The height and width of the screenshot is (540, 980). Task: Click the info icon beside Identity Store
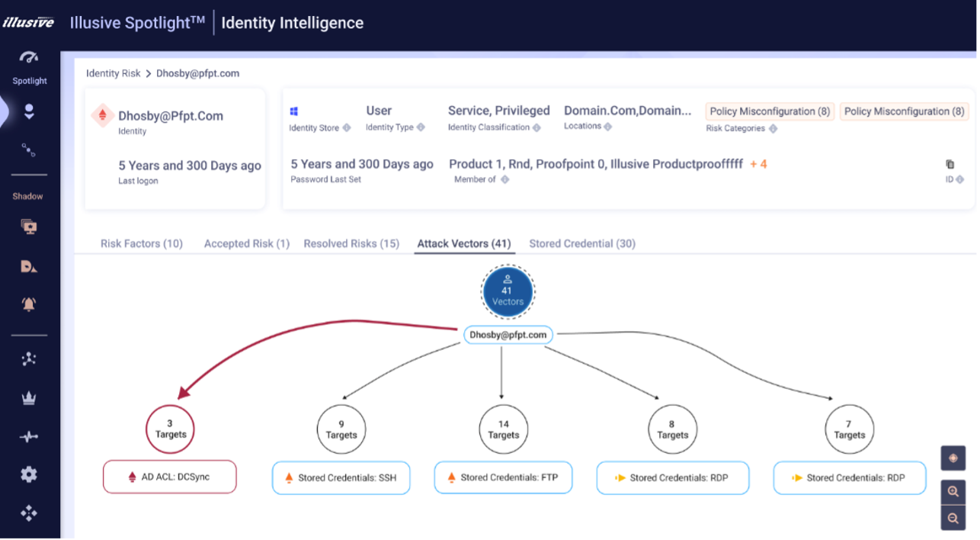pyautogui.click(x=347, y=128)
